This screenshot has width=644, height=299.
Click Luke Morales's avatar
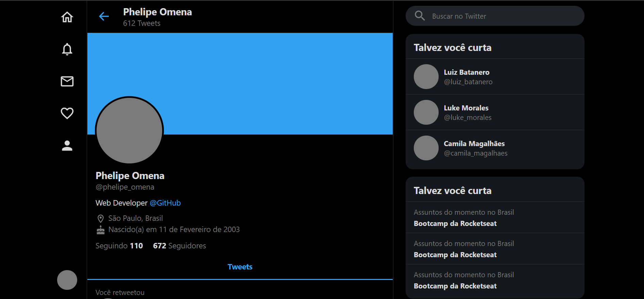[x=426, y=112]
